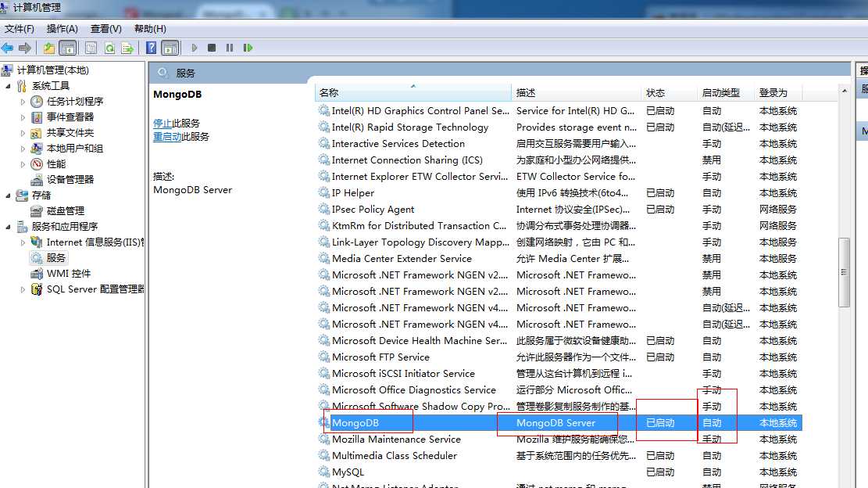
Task: Expand the 事件查看器 tree node
Action: coord(23,117)
